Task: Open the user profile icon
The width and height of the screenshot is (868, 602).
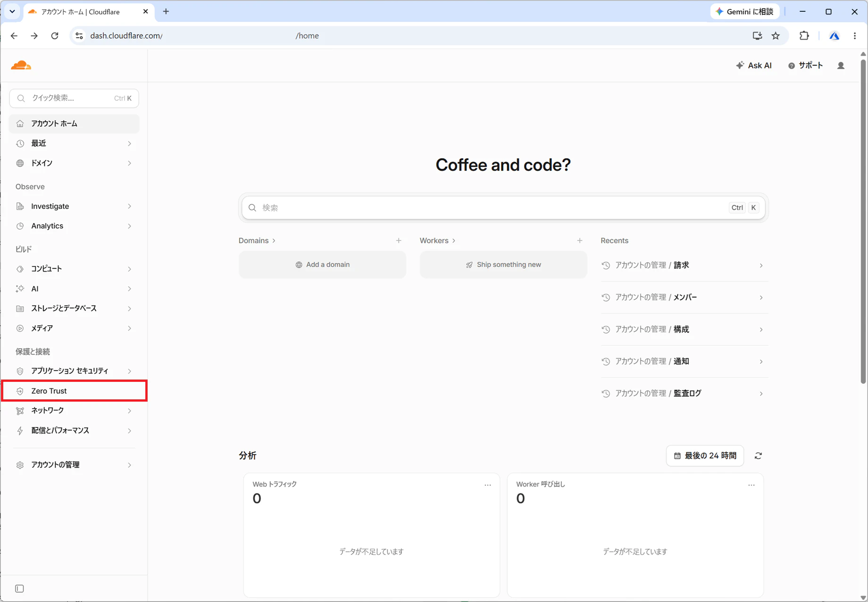Action: [841, 66]
